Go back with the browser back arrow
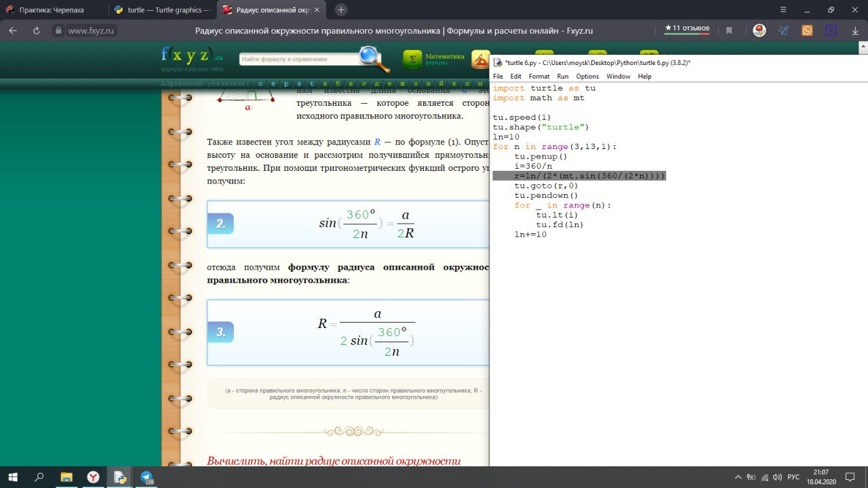The height and width of the screenshot is (488, 868). point(13,30)
